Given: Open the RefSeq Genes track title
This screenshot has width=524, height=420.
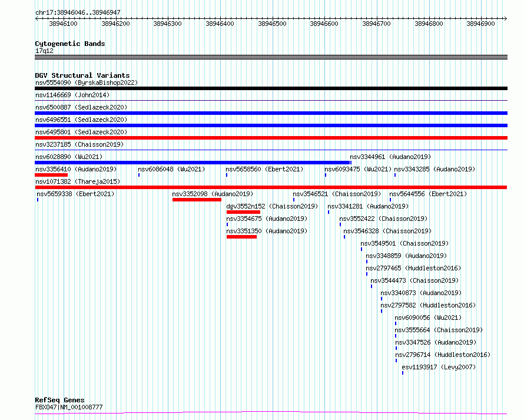Looking at the screenshot, I should tap(59, 400).
